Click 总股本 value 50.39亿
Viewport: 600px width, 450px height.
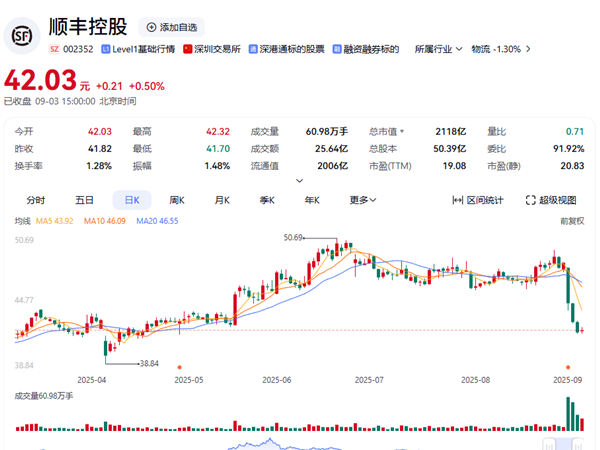click(x=450, y=148)
